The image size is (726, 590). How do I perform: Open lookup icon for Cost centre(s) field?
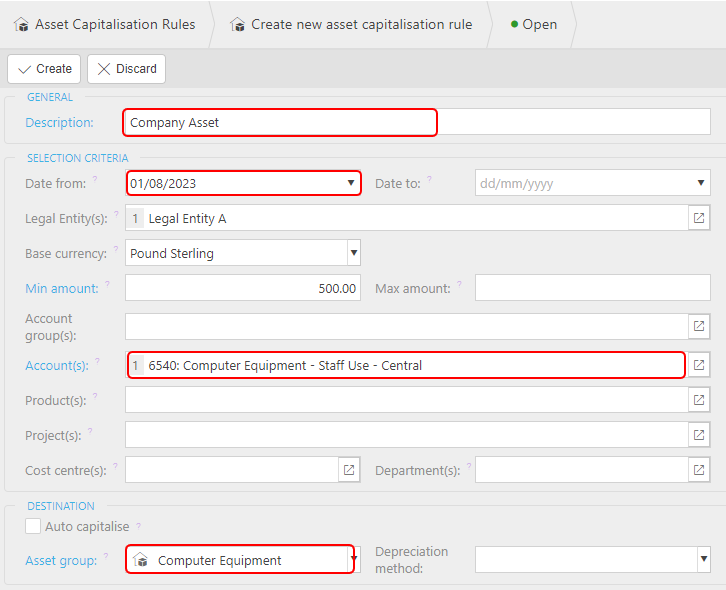(x=349, y=470)
